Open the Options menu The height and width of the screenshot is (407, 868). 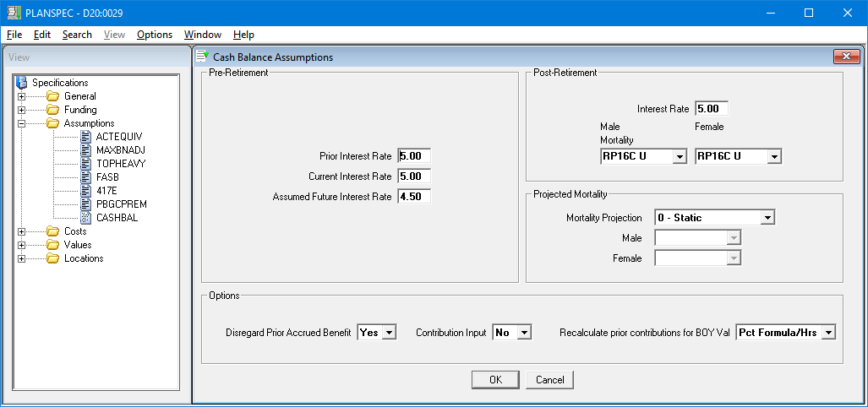point(155,35)
